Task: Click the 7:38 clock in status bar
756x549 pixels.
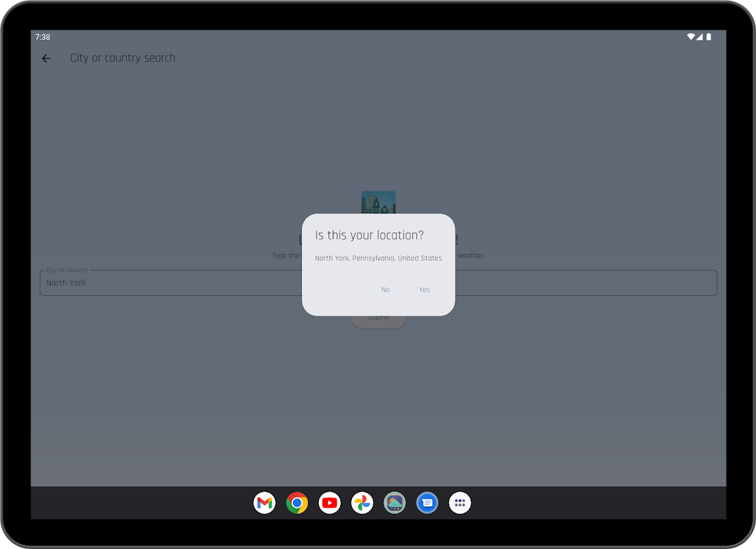Action: pyautogui.click(x=43, y=37)
